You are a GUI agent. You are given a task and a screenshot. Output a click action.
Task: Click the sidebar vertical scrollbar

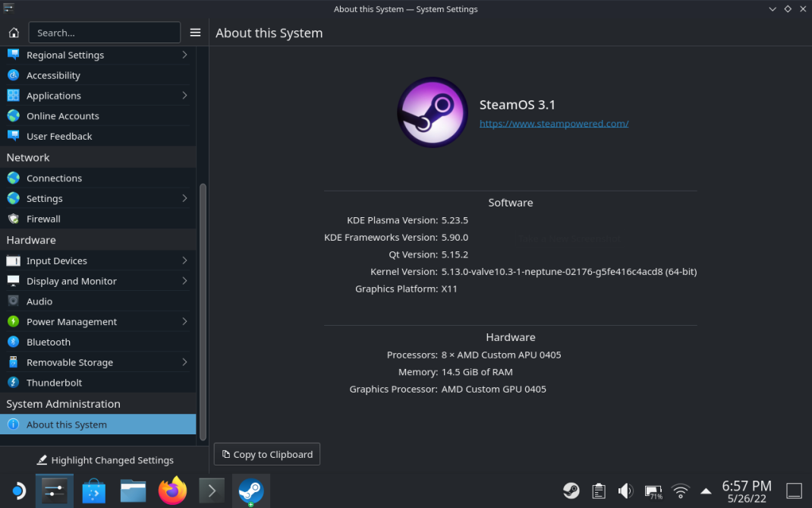tap(203, 311)
